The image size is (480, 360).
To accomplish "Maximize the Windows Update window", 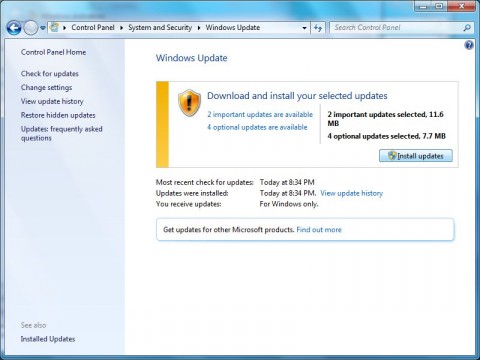I will (440, 6).
